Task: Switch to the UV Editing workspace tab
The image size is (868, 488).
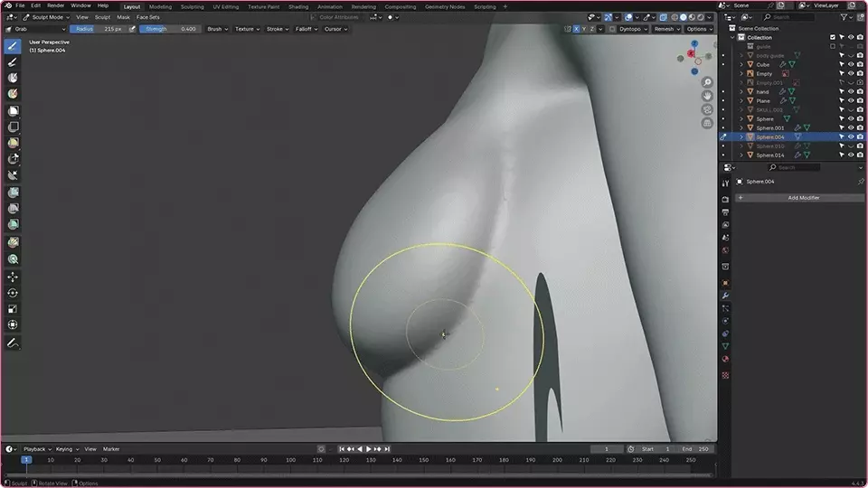Action: tap(226, 6)
